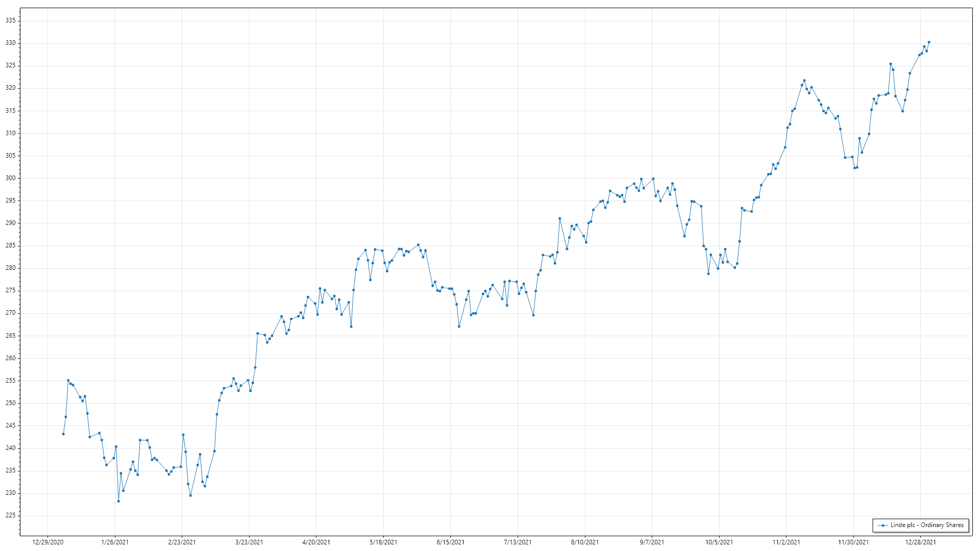This screenshot has width=980, height=551.
Task: Click the November peak data point near 322
Action: pos(804,81)
